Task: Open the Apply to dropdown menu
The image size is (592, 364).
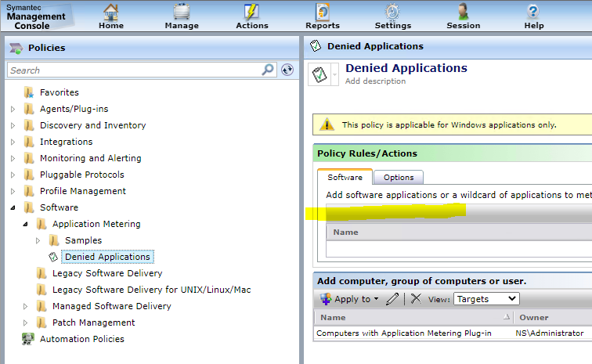Action: pyautogui.click(x=349, y=299)
